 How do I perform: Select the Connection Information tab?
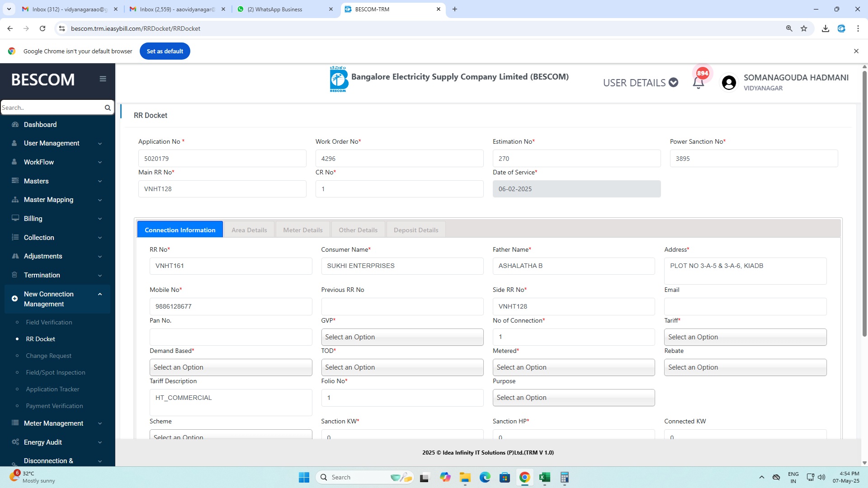(180, 230)
